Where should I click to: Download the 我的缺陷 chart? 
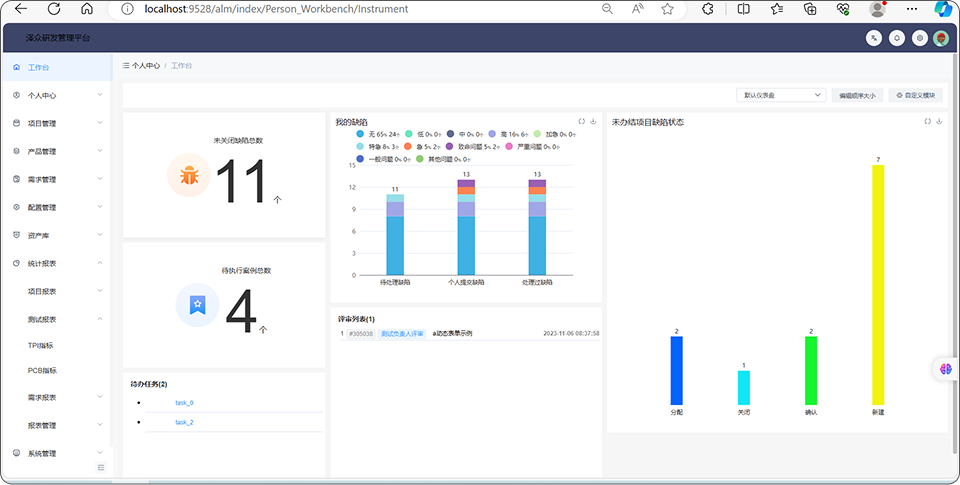(x=593, y=122)
